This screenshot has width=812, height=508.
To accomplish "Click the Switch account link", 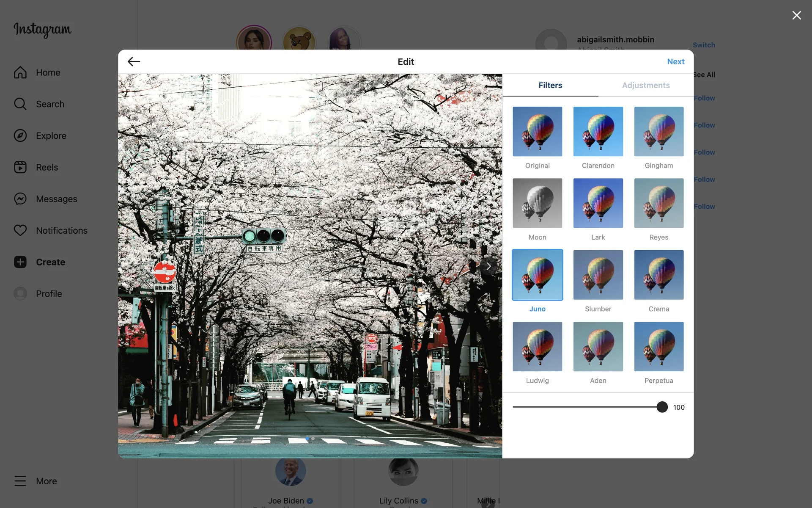I will 703,45.
